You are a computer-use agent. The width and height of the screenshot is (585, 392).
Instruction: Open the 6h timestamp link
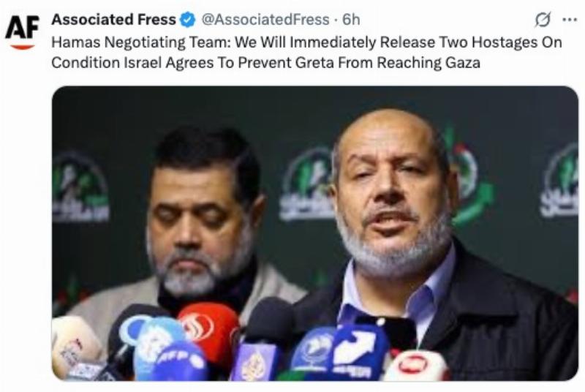point(351,20)
